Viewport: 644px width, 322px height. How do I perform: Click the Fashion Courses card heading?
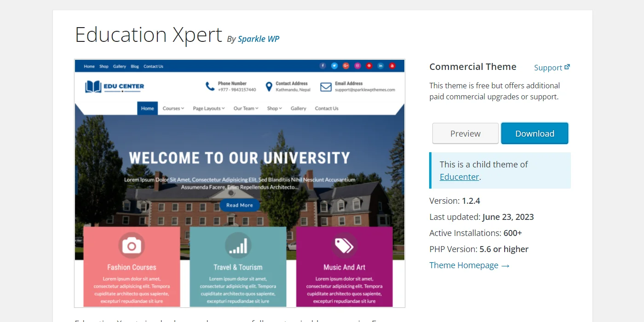click(132, 267)
